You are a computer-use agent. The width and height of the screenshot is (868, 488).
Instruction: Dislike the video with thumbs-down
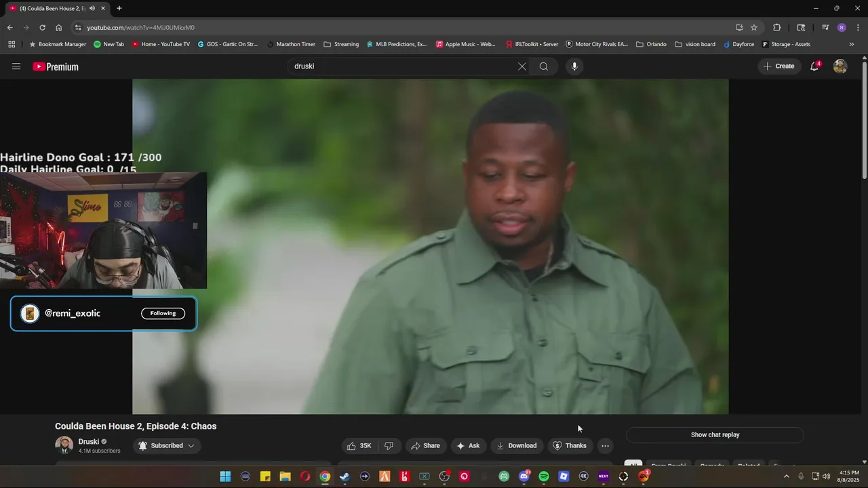[x=389, y=445]
